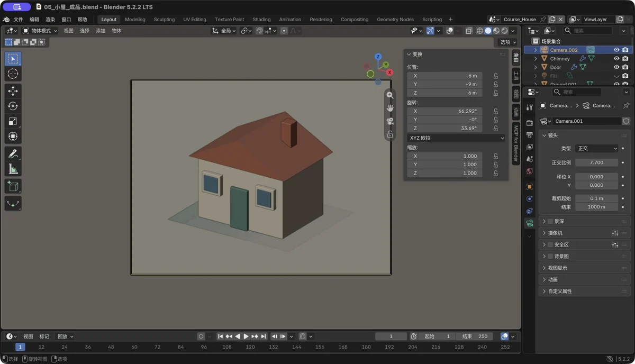Hide Chimney with its eye icon
The image size is (635, 364).
click(x=616, y=59)
